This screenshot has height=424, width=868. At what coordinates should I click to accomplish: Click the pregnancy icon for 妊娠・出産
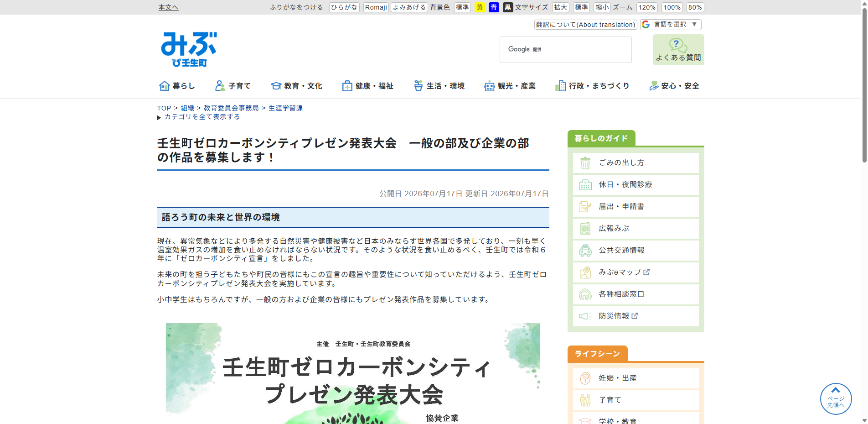click(585, 378)
